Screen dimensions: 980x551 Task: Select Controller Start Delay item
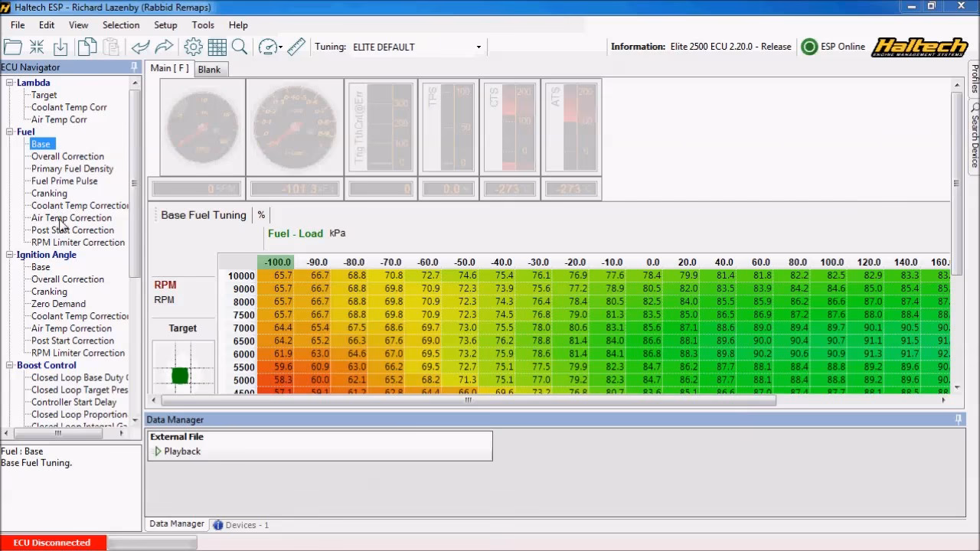(x=74, y=402)
